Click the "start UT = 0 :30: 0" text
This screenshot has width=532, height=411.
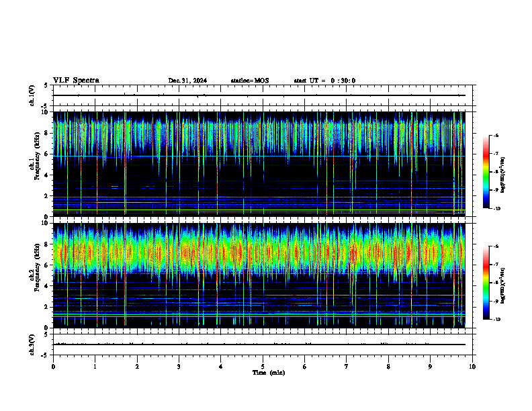(x=324, y=81)
